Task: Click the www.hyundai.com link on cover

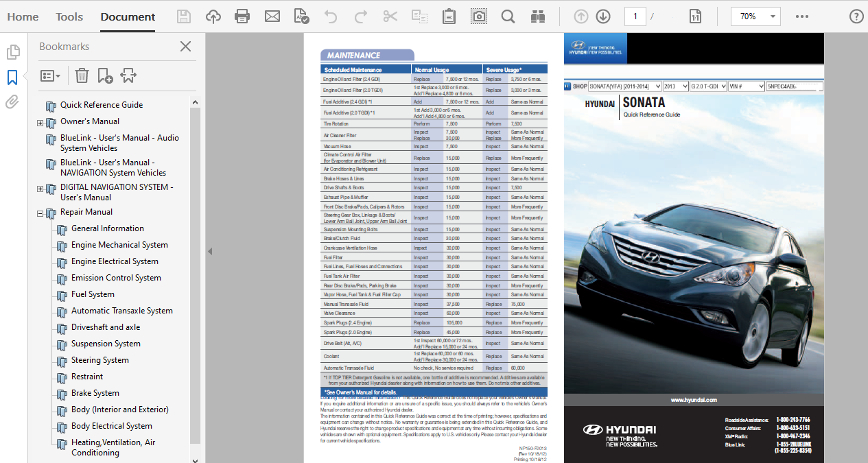Action: point(694,400)
